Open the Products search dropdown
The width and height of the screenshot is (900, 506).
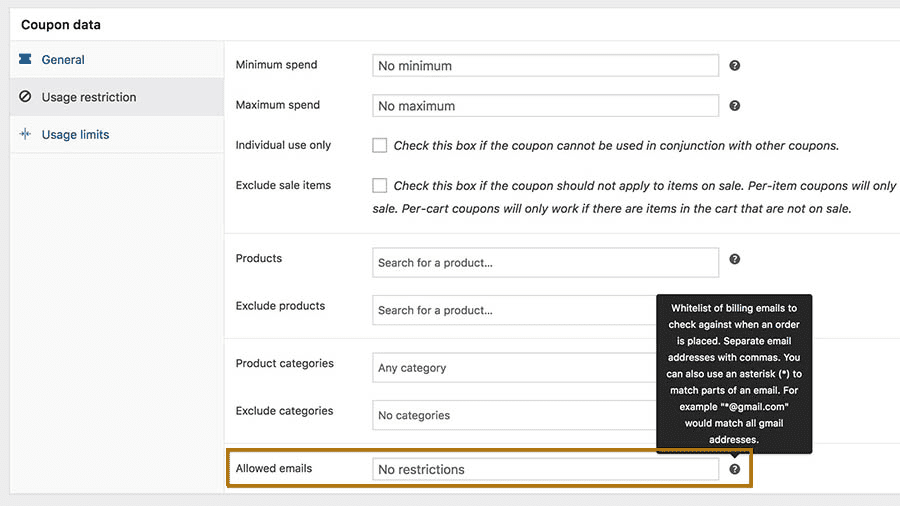point(545,263)
